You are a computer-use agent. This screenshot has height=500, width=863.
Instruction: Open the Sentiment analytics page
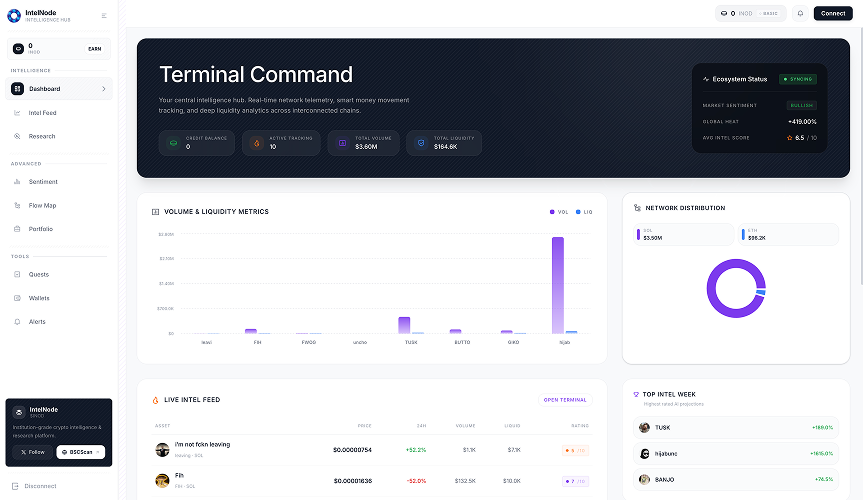[x=43, y=182]
